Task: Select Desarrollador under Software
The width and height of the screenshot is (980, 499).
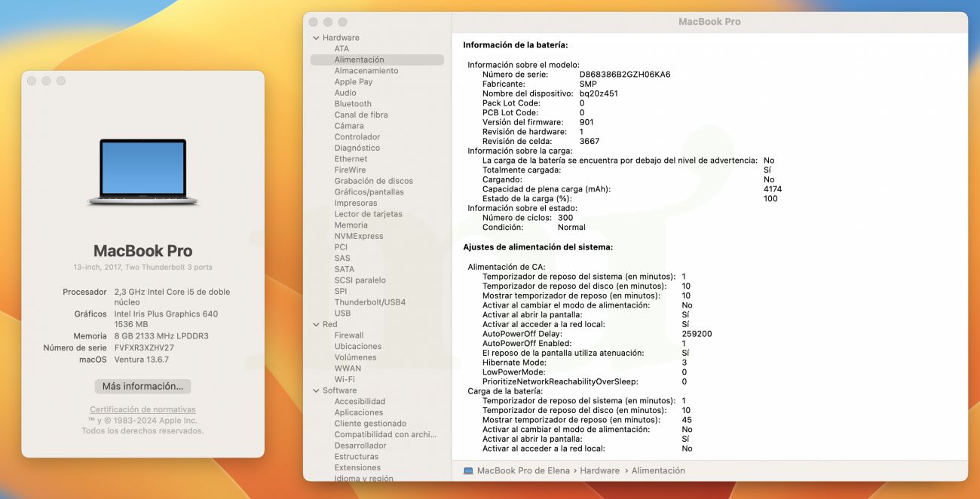Action: 360,445
